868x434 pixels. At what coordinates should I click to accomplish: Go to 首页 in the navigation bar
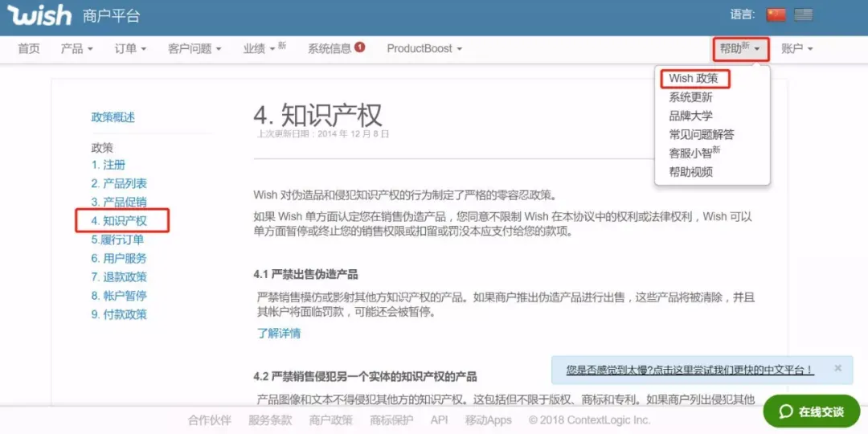pos(29,49)
